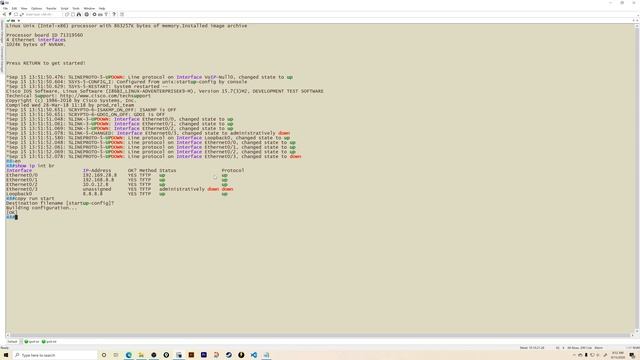Screen dimensions: 640x360
Task: Click the first green button bar item
Action: [x=32, y=342]
